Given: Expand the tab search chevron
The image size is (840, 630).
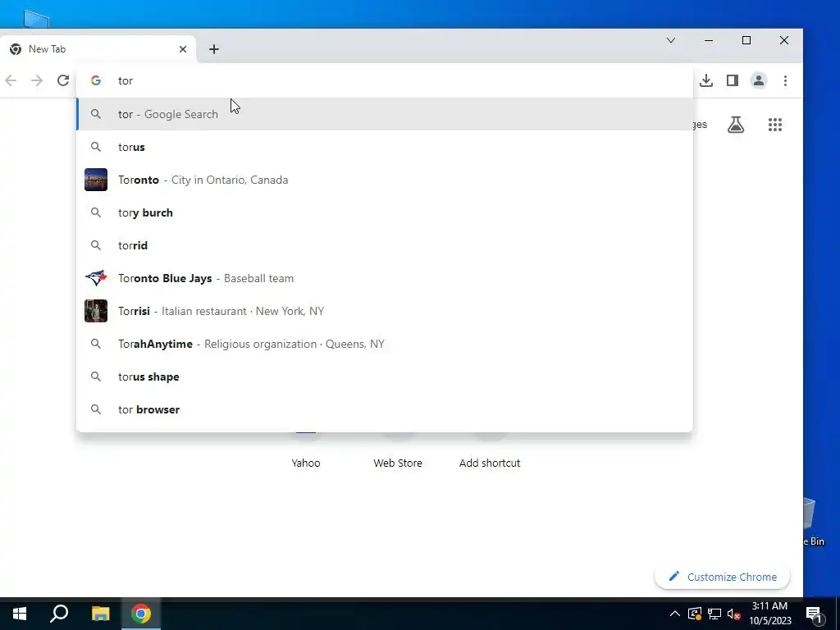Looking at the screenshot, I should [x=671, y=40].
